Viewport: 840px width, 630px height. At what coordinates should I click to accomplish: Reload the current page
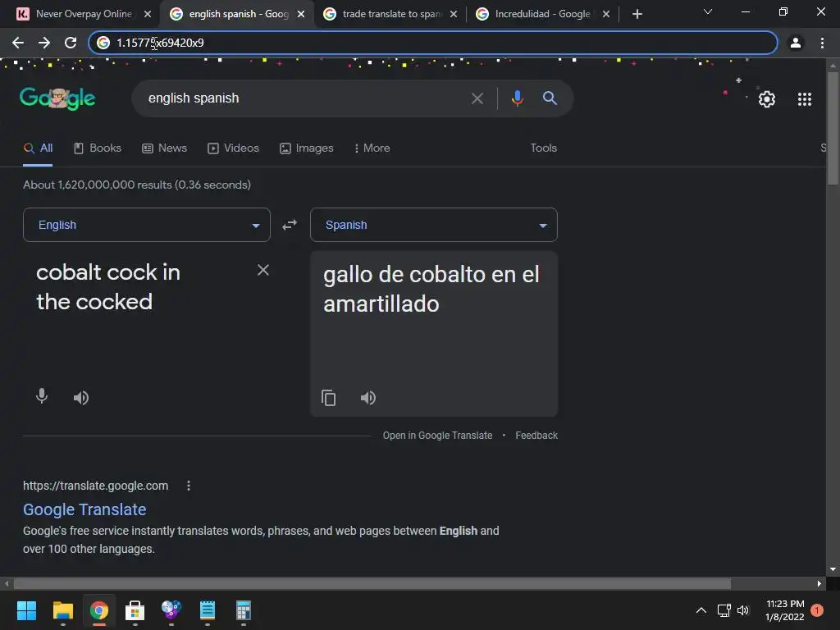click(x=71, y=43)
